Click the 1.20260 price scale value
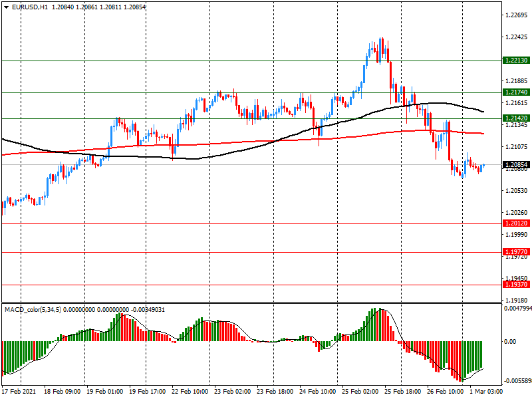Viewport: 532px width, 399px height. (517, 213)
